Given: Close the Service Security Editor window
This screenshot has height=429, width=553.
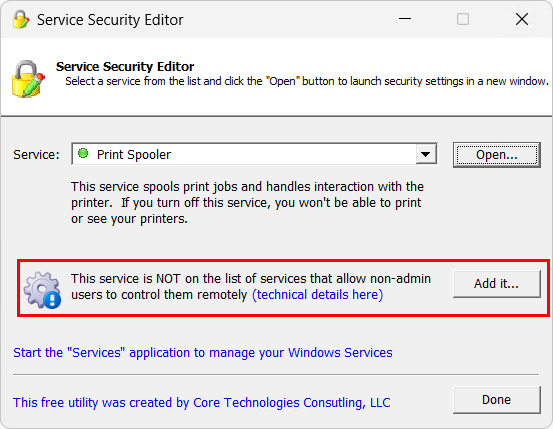Looking at the screenshot, I should pos(522,19).
